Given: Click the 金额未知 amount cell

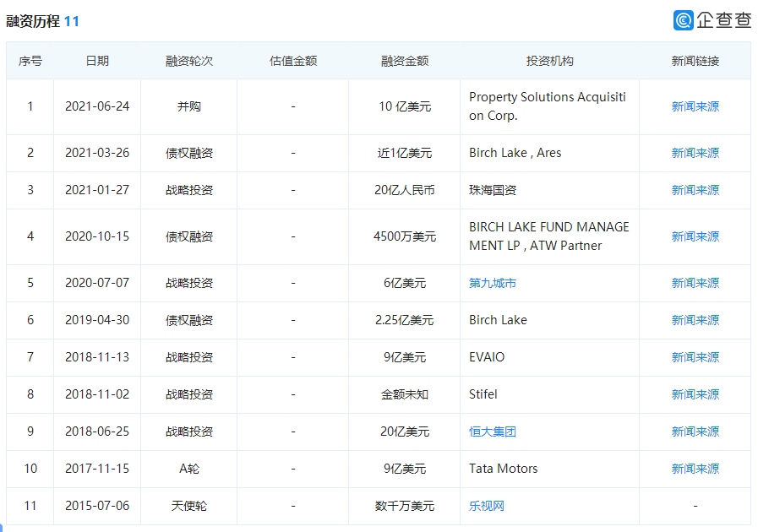Looking at the screenshot, I should [x=405, y=394].
